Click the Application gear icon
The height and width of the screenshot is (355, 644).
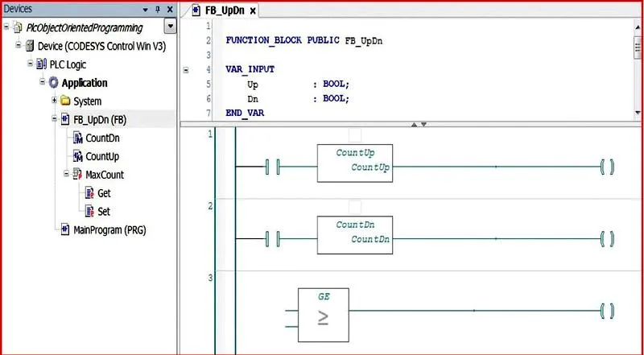pyautogui.click(x=54, y=83)
